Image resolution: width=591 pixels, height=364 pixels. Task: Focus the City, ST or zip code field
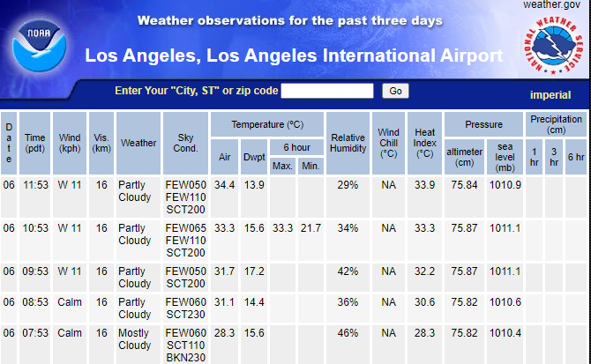tap(327, 91)
